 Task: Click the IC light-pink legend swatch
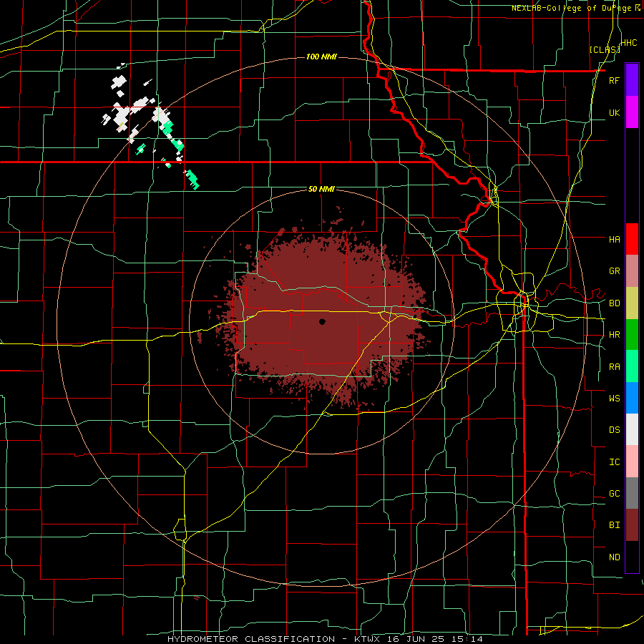tap(632, 462)
